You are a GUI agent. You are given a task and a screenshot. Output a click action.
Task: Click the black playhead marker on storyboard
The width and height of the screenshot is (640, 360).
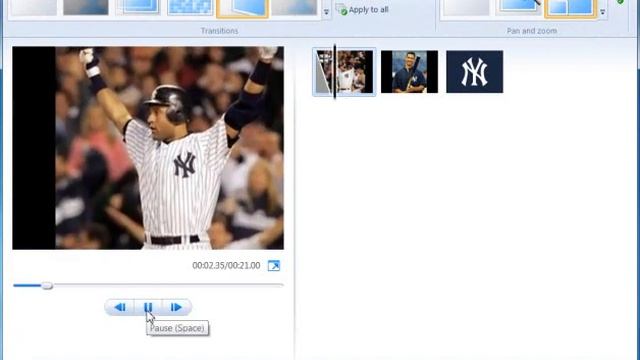(335, 71)
